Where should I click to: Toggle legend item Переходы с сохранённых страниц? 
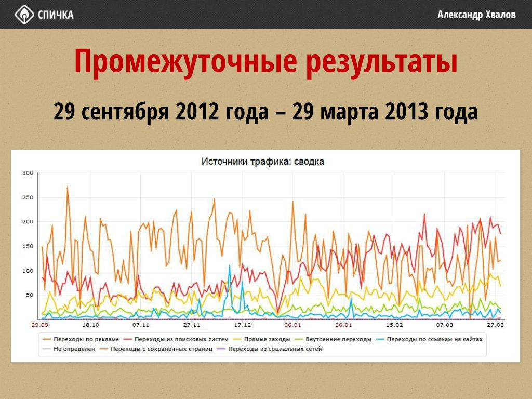click(156, 349)
